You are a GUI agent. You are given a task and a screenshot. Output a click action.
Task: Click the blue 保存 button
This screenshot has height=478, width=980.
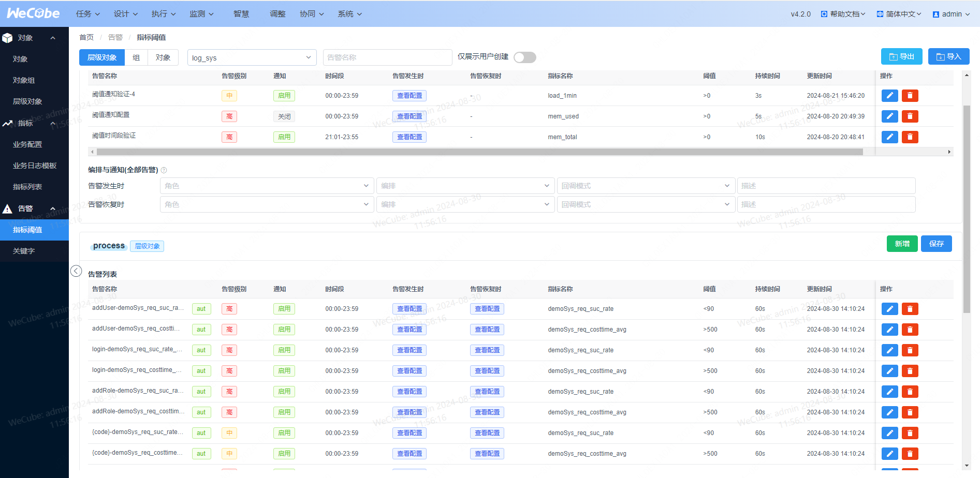pyautogui.click(x=936, y=244)
